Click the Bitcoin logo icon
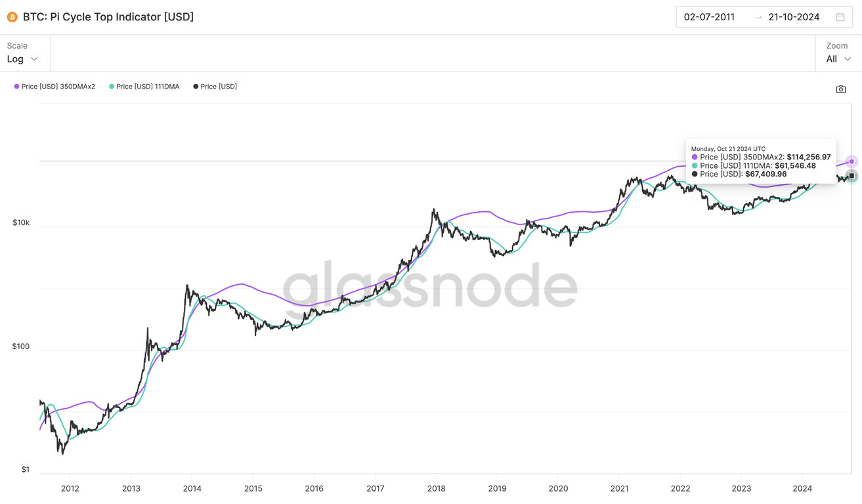This screenshot has width=862, height=504. 11,16
